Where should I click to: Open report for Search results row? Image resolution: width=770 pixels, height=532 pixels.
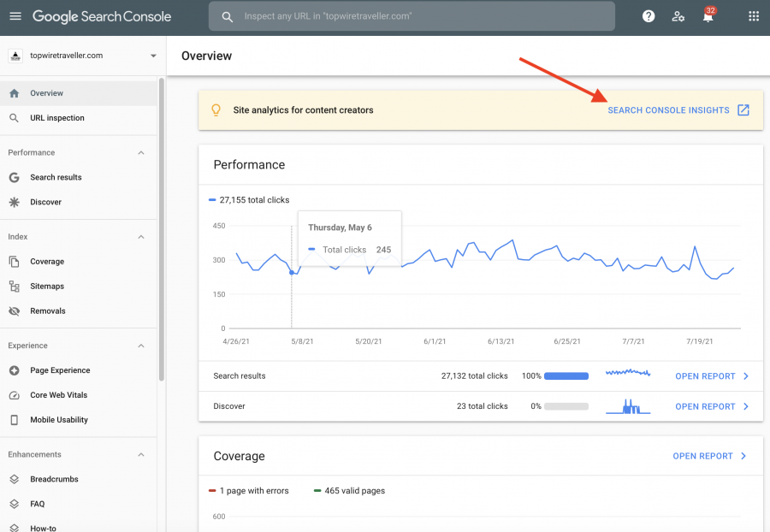tap(705, 376)
